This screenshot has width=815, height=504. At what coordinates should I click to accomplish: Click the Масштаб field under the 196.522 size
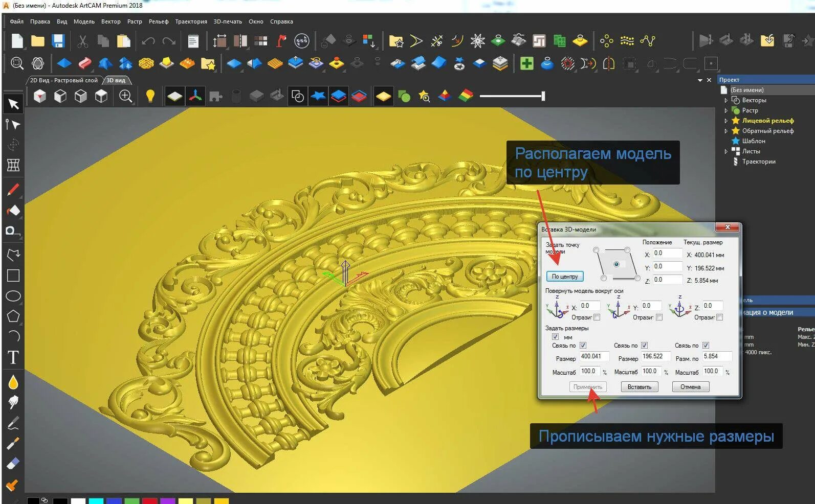652,372
